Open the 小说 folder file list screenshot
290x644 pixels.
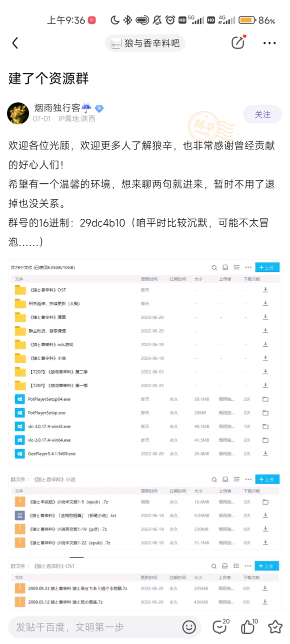pyautogui.click(x=145, y=511)
